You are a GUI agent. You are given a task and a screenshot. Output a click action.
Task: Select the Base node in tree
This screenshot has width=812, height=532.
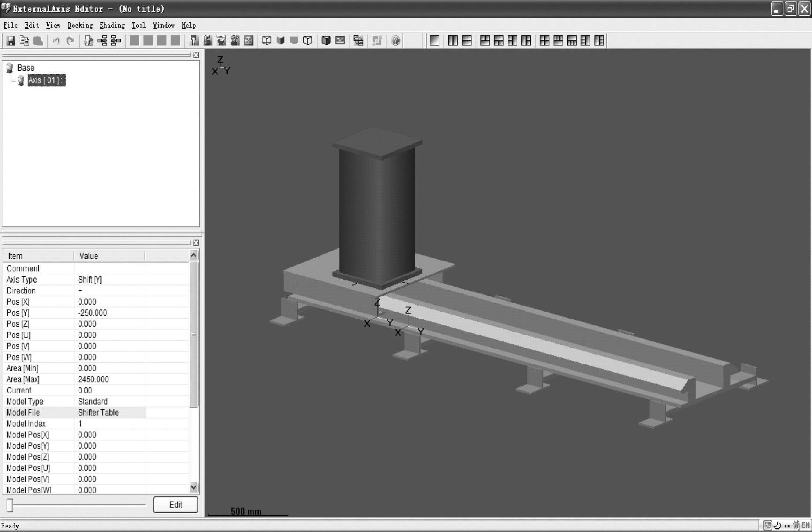pyautogui.click(x=25, y=68)
